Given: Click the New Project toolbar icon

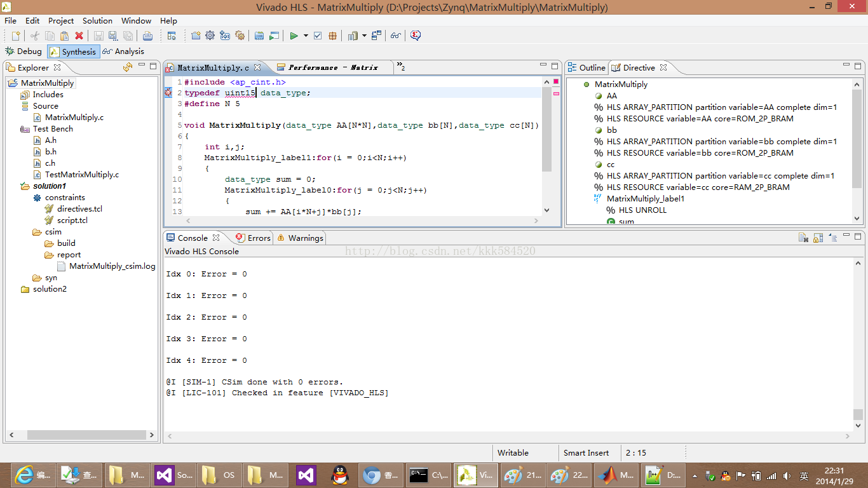Looking at the screenshot, I should 196,36.
